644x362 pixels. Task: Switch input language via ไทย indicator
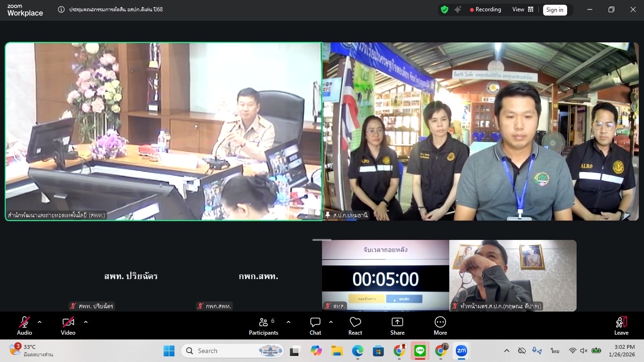tap(554, 351)
